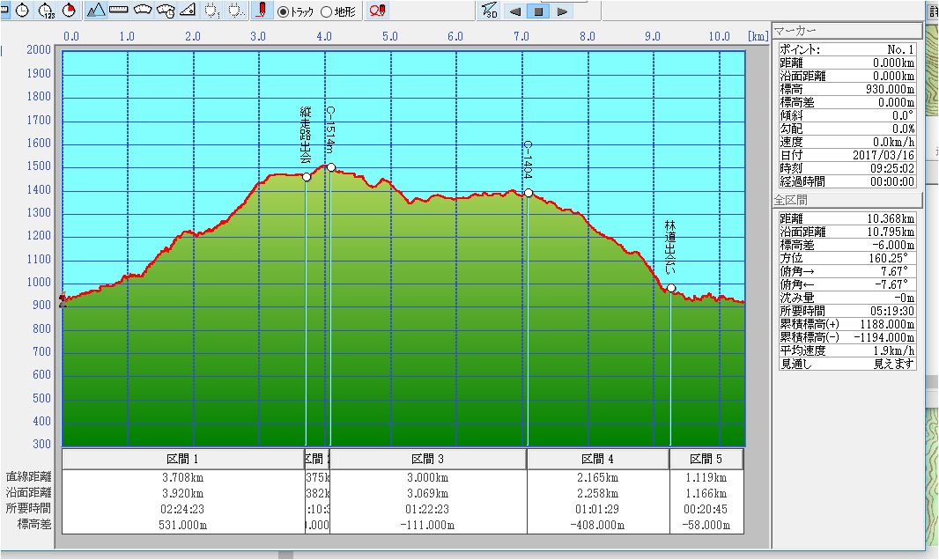939x560 pixels.
Task: Click the speedometer gauge icon
Action: click(143, 11)
